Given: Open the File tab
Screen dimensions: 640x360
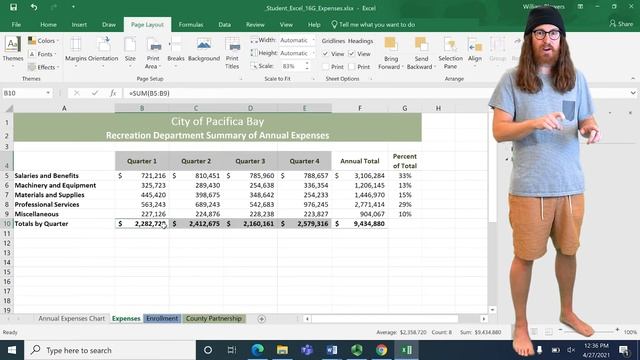Looking at the screenshot, I should pos(16,24).
